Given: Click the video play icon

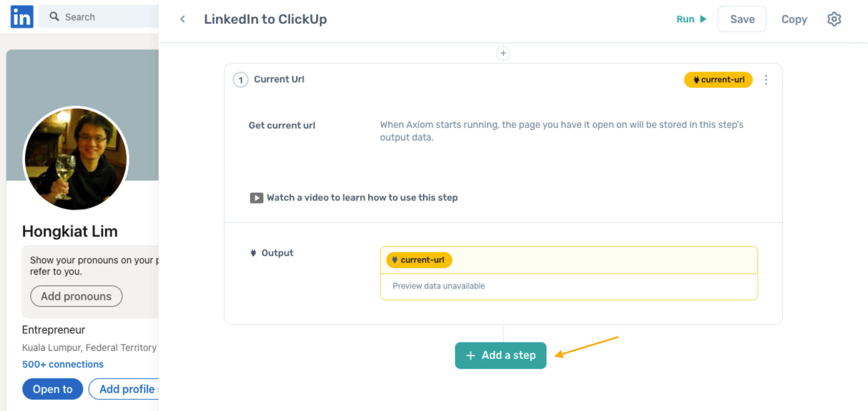Looking at the screenshot, I should click(x=256, y=198).
